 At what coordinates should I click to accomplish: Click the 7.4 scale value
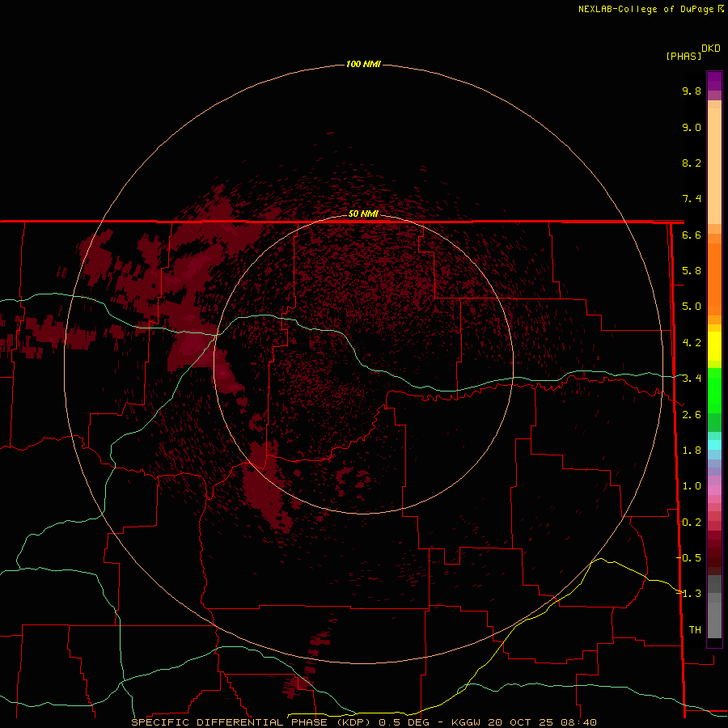pos(692,199)
